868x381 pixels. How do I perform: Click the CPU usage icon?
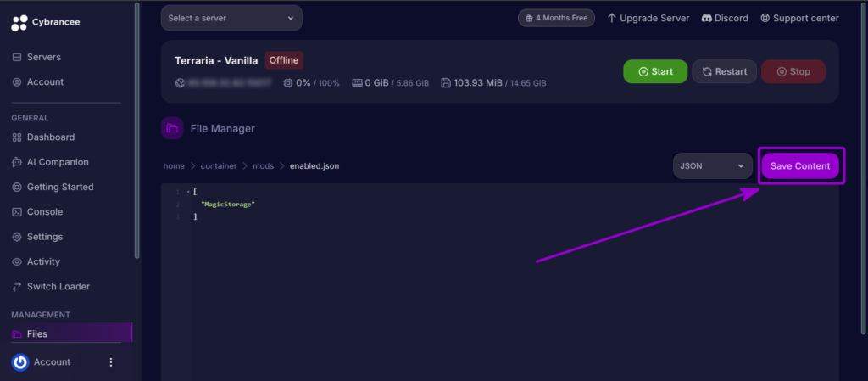[288, 83]
